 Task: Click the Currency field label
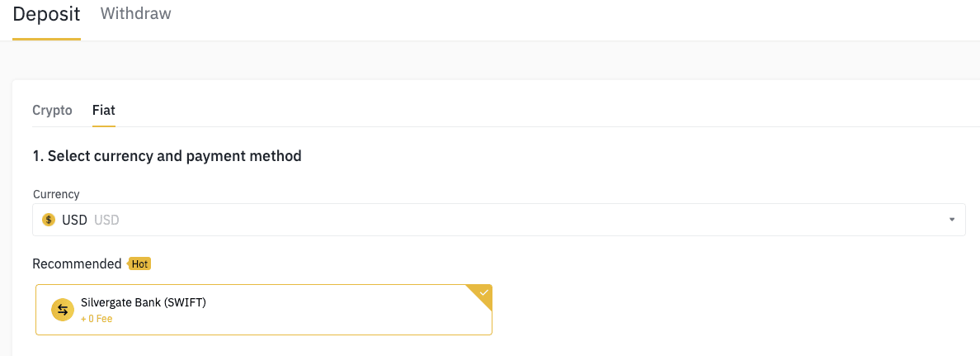coord(56,194)
